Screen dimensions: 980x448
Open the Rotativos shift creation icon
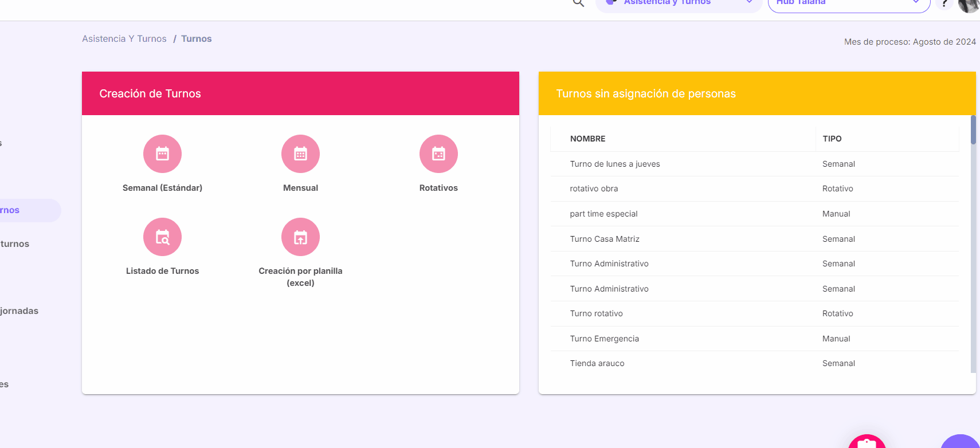[438, 154]
